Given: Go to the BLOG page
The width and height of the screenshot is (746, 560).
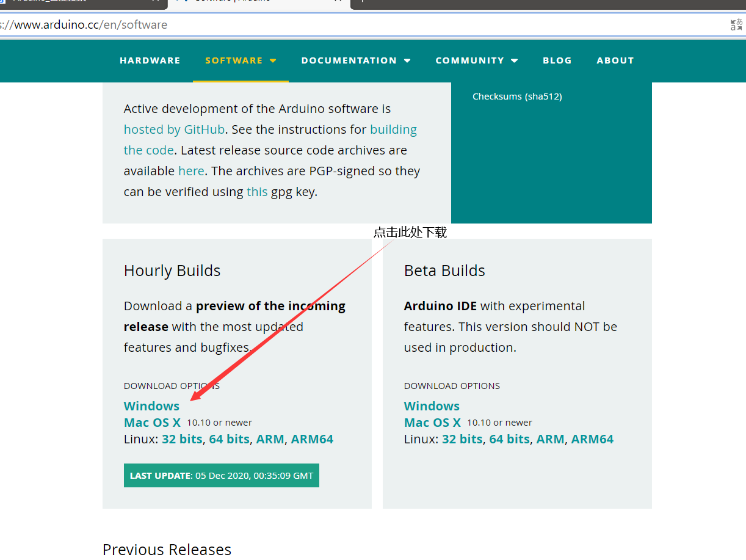Looking at the screenshot, I should (557, 60).
